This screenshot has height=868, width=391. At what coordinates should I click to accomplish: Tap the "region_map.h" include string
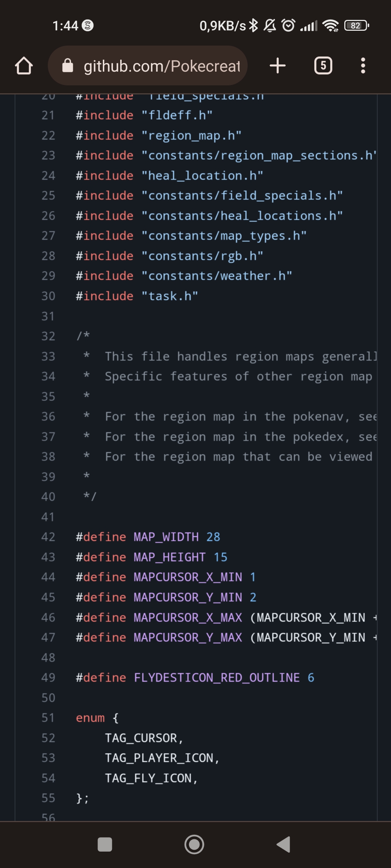191,135
